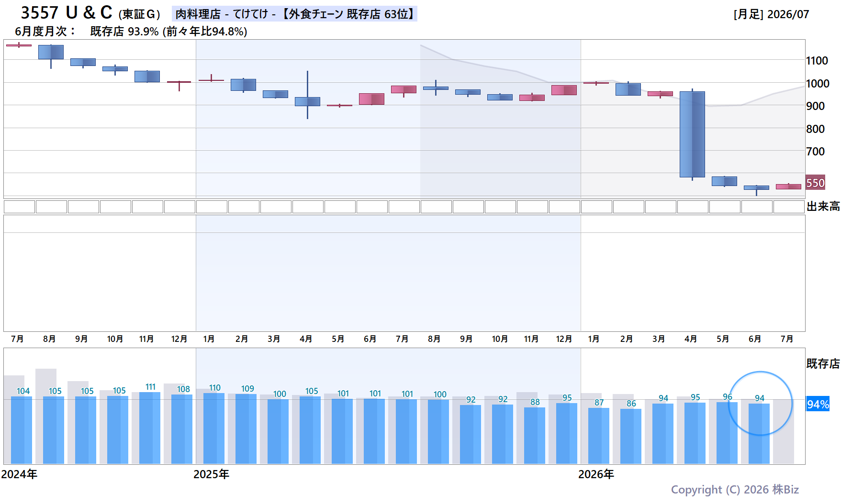Click the Copyright 株Biz text
Viewport: 852px width, 504px height.
coord(735,490)
